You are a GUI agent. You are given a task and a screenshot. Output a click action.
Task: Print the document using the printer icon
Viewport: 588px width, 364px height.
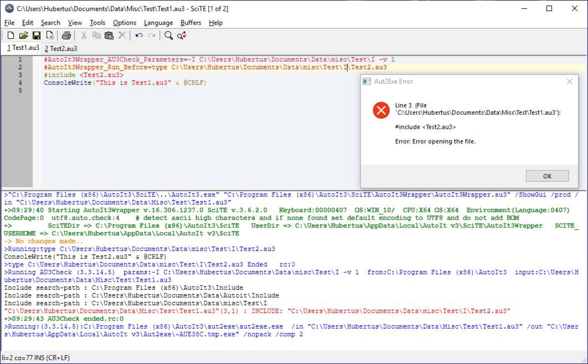[x=66, y=36]
